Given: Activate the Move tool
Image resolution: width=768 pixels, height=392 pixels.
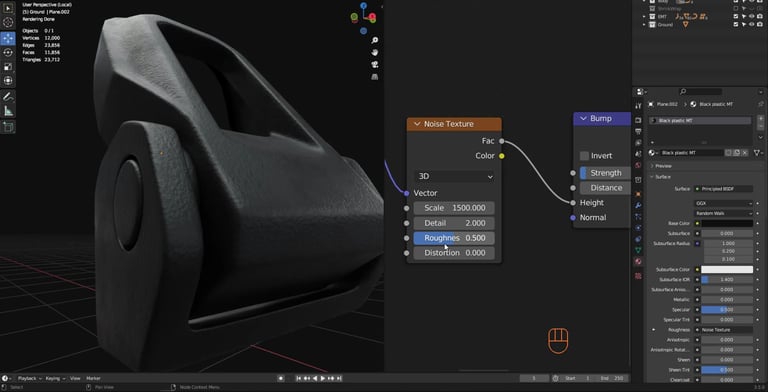Looking at the screenshot, I should [8, 38].
